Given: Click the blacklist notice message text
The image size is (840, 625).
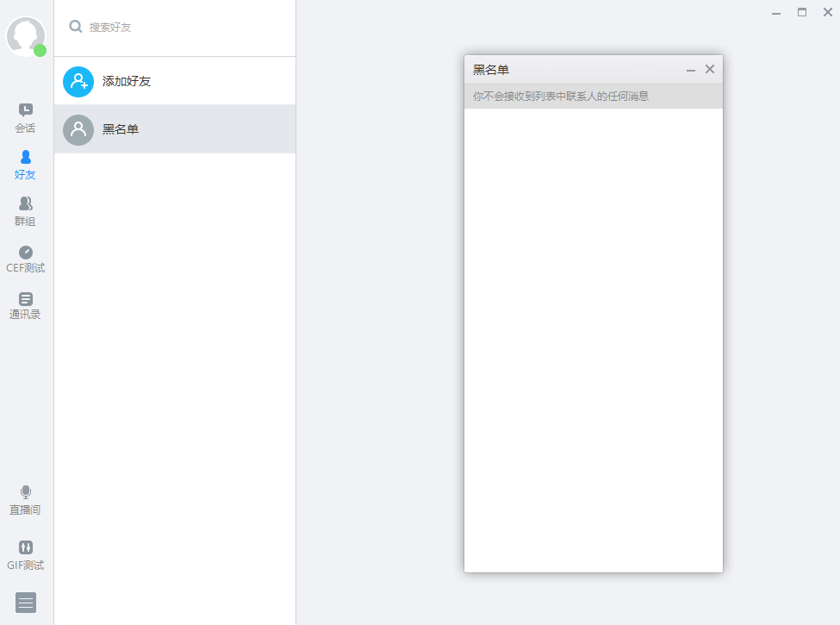Looking at the screenshot, I should coord(561,97).
